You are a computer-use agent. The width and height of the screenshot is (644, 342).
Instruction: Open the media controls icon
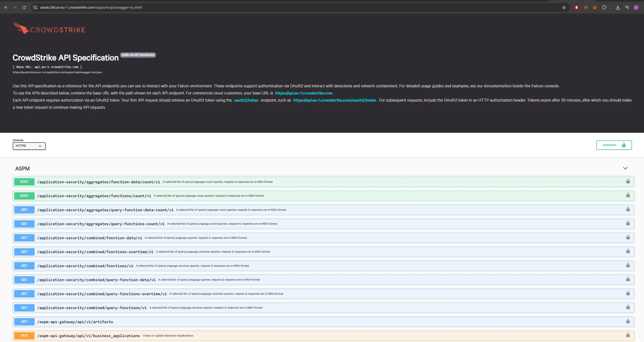(x=627, y=8)
